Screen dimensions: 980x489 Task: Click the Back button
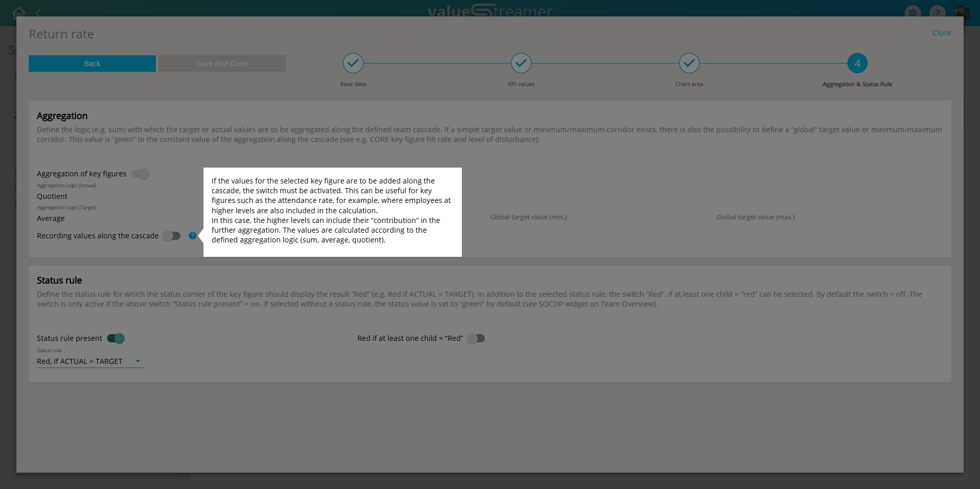point(92,64)
